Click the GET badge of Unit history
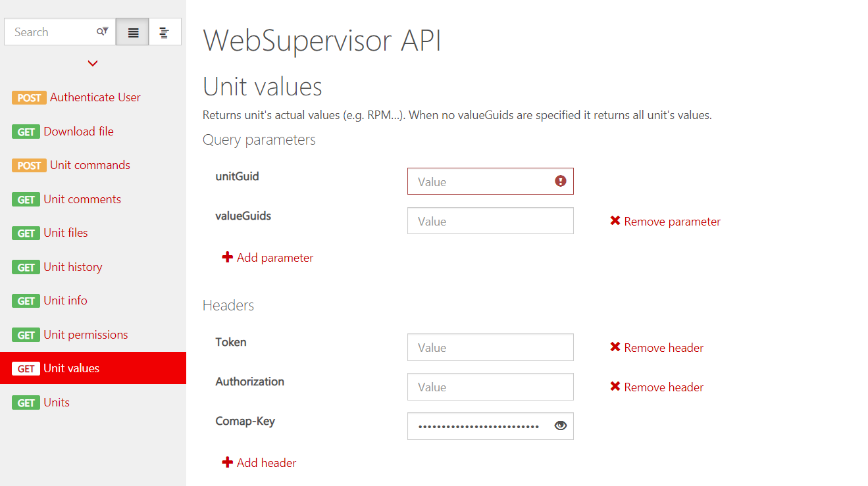Image resolution: width=868 pixels, height=486 pixels. [x=26, y=267]
